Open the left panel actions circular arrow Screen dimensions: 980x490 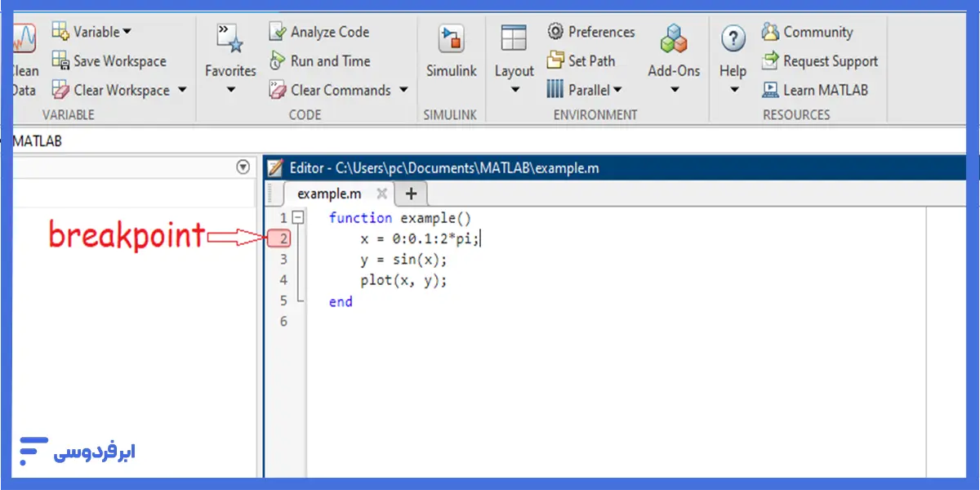(243, 167)
